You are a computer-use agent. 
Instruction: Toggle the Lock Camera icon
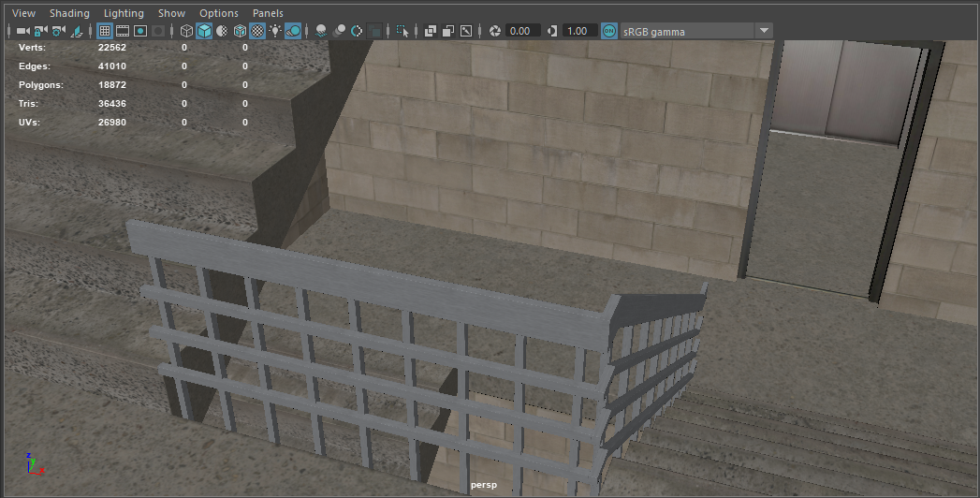[x=40, y=31]
